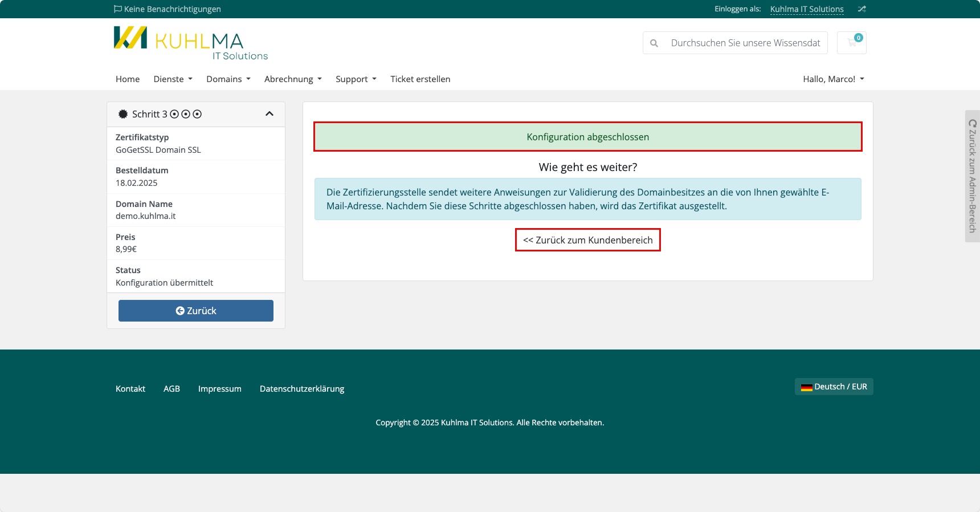Screen dimensions: 980x512
Task: Open the Impressum footer link
Action: [x=220, y=389]
